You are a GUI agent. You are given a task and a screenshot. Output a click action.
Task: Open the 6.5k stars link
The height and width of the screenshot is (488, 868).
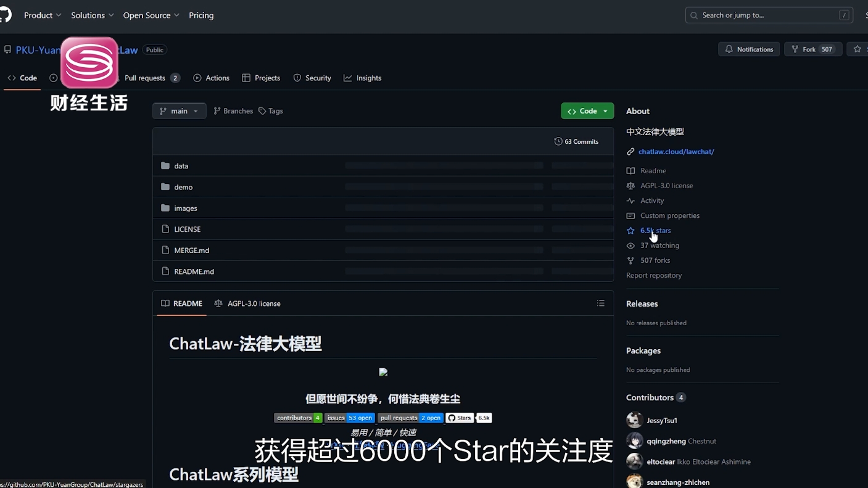tap(656, 231)
